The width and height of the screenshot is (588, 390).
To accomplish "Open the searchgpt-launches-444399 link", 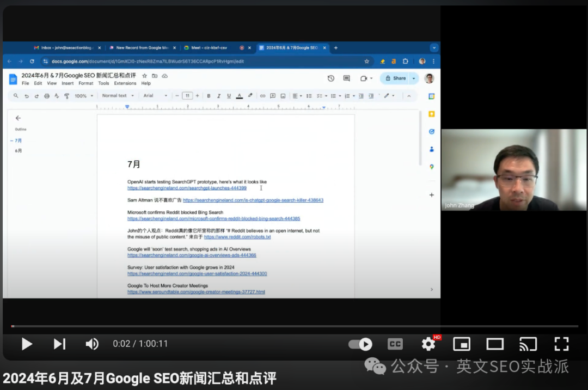I will (187, 188).
